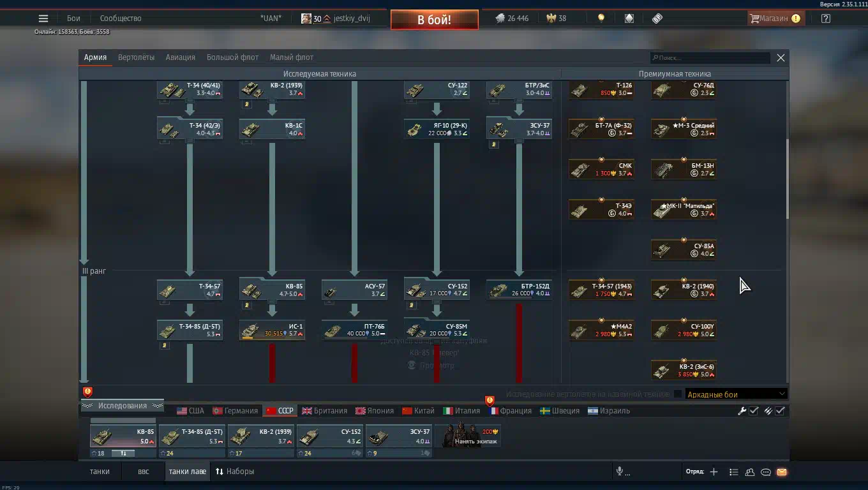Click the swap arrows on КВ-85 crew slot

123,453
